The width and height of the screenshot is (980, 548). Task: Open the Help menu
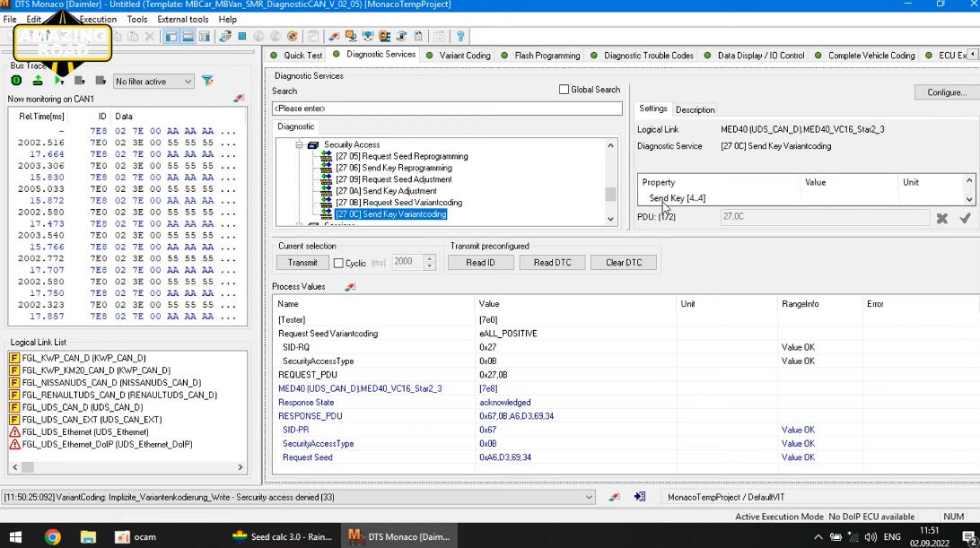pos(228,20)
